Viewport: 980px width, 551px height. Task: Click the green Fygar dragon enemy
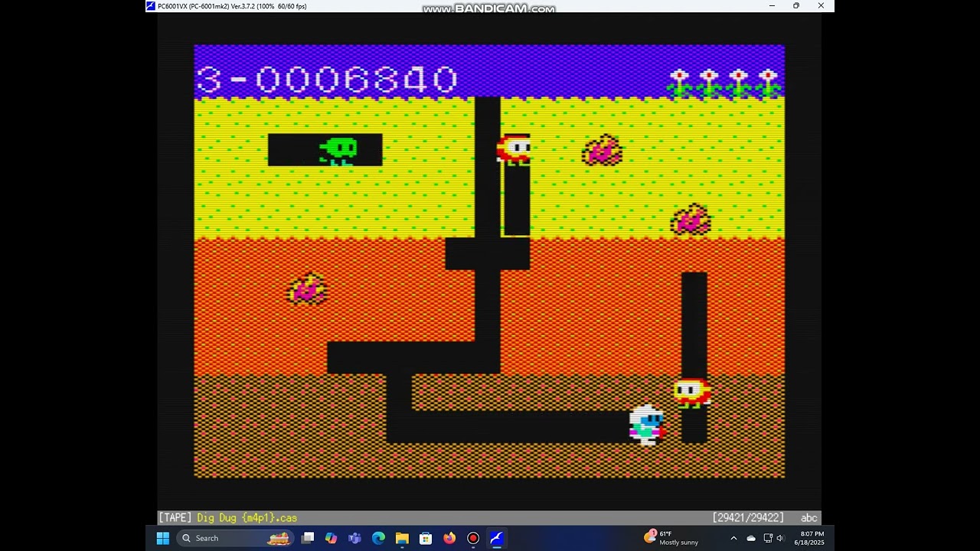coord(338,151)
